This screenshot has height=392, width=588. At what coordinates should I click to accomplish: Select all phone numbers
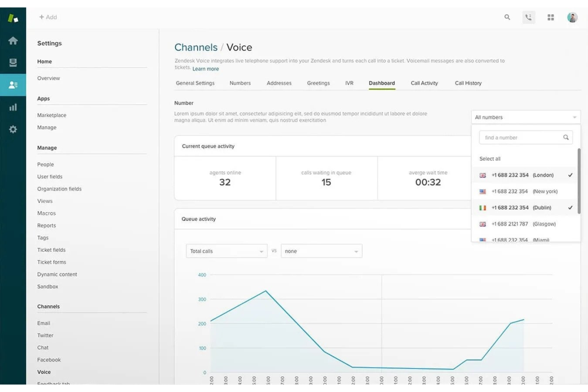point(489,158)
